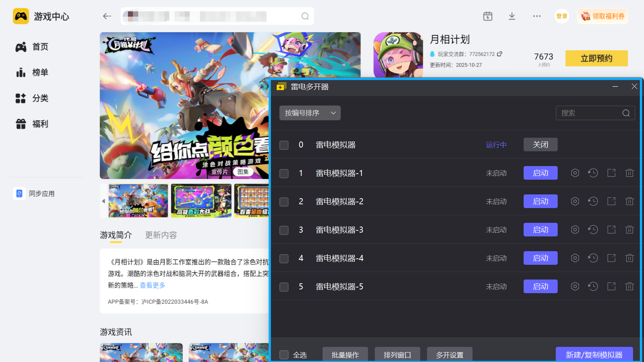Viewport: 644px width, 362px height.
Task: Switch to the 更新内容 tab
Action: (161, 235)
